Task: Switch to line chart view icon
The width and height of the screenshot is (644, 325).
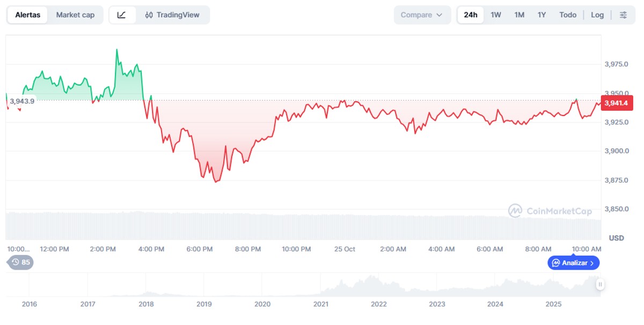Action: (x=122, y=15)
